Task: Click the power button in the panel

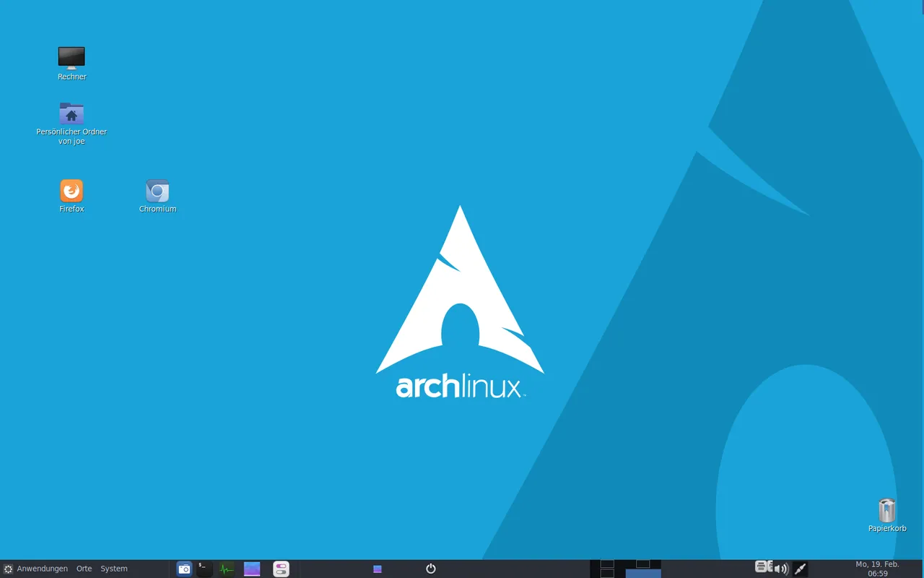Action: tap(431, 569)
